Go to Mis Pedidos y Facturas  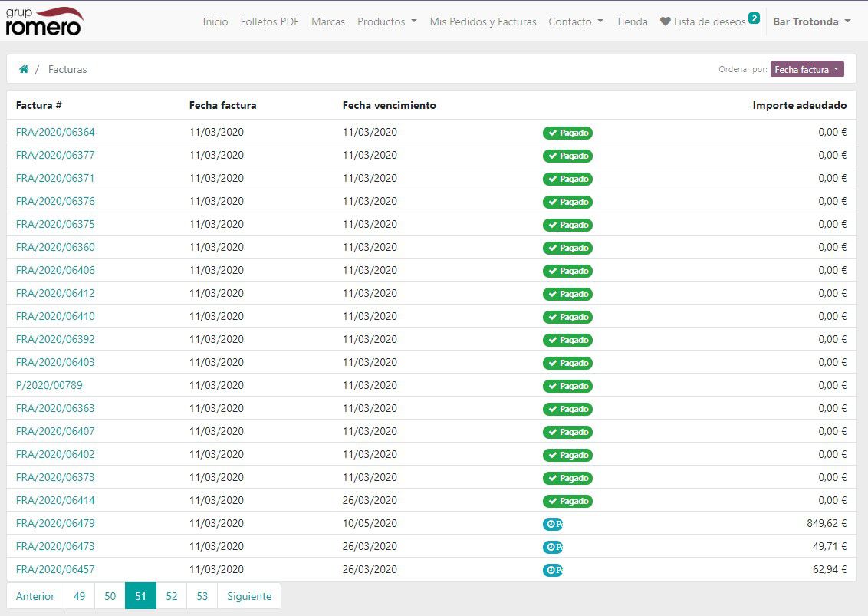click(x=482, y=22)
